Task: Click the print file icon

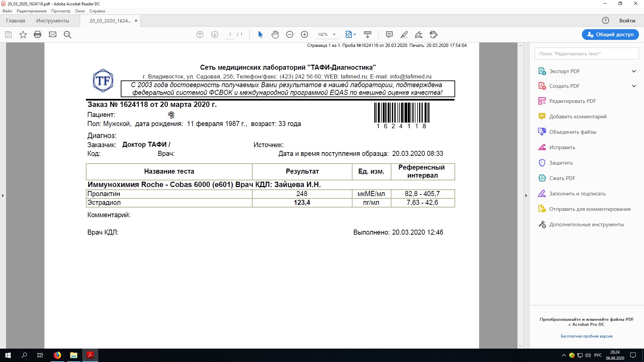Action: click(38, 35)
